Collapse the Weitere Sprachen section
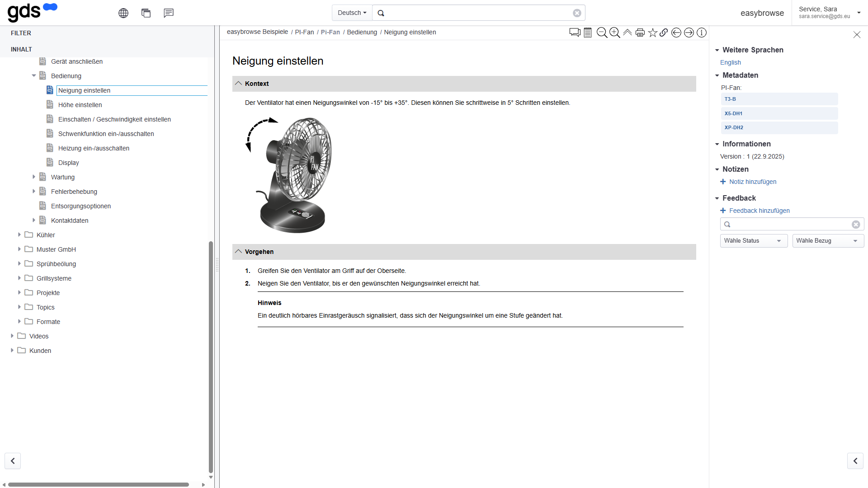The height and width of the screenshot is (488, 868). point(717,50)
